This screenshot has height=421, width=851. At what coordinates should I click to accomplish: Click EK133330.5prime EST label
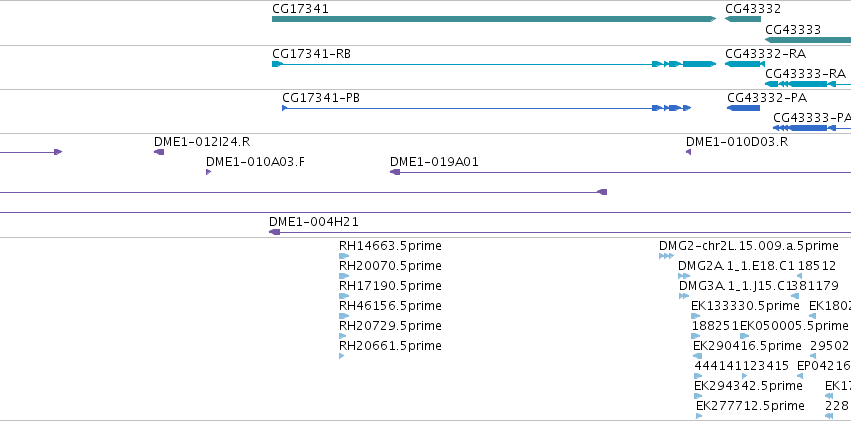click(x=745, y=306)
